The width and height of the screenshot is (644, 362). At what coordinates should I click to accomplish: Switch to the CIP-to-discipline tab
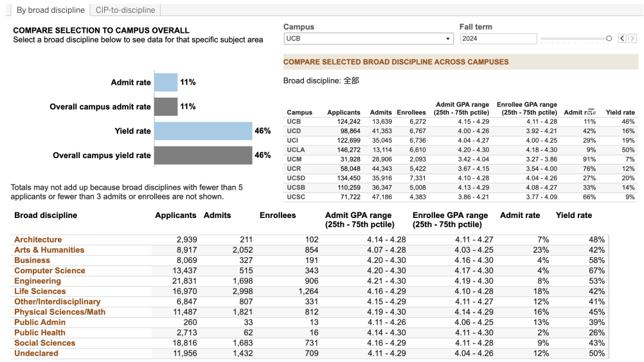[125, 10]
